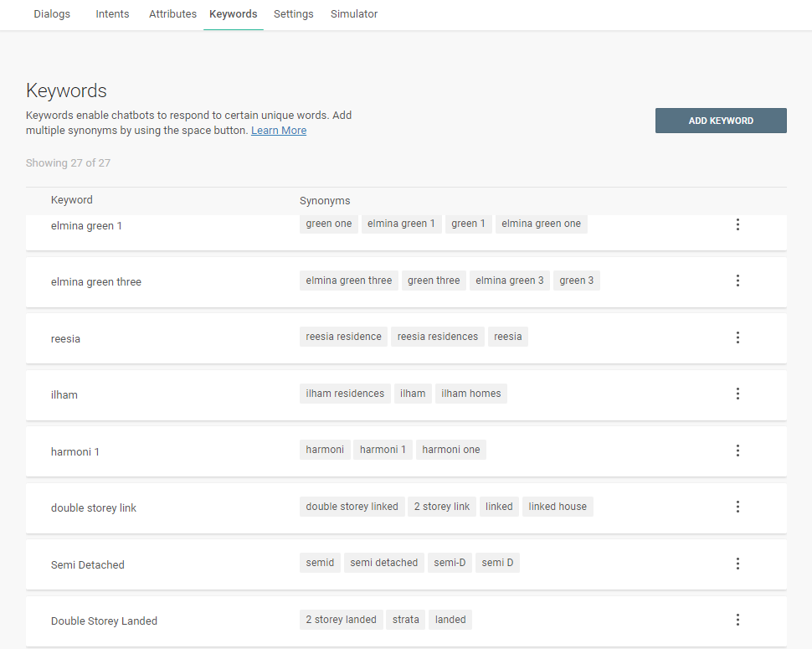Click the more options icon for reesia

737,337
